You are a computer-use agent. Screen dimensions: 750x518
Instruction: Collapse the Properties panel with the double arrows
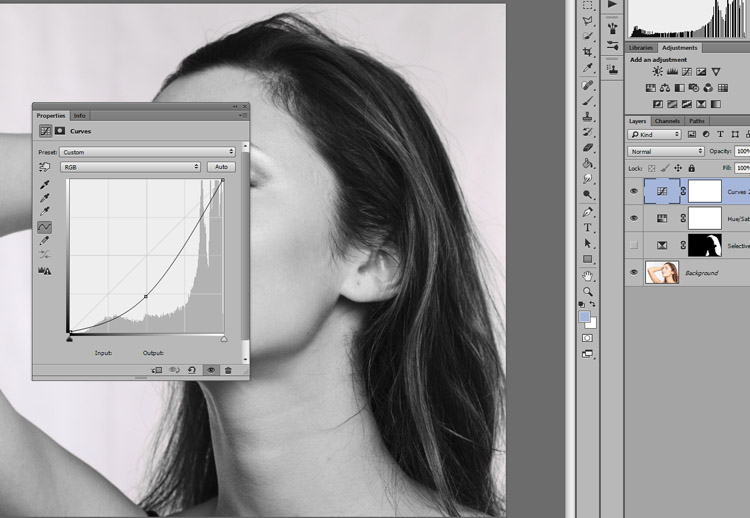coord(235,107)
